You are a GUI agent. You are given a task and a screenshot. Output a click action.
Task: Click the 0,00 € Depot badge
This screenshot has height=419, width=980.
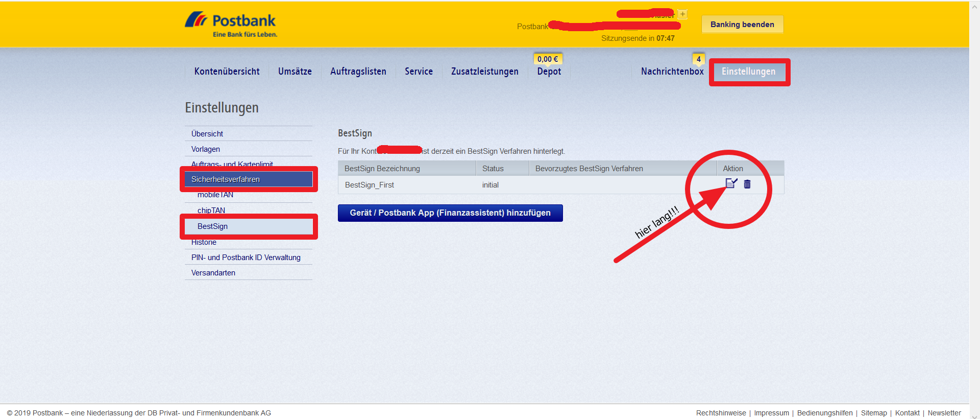click(x=548, y=59)
